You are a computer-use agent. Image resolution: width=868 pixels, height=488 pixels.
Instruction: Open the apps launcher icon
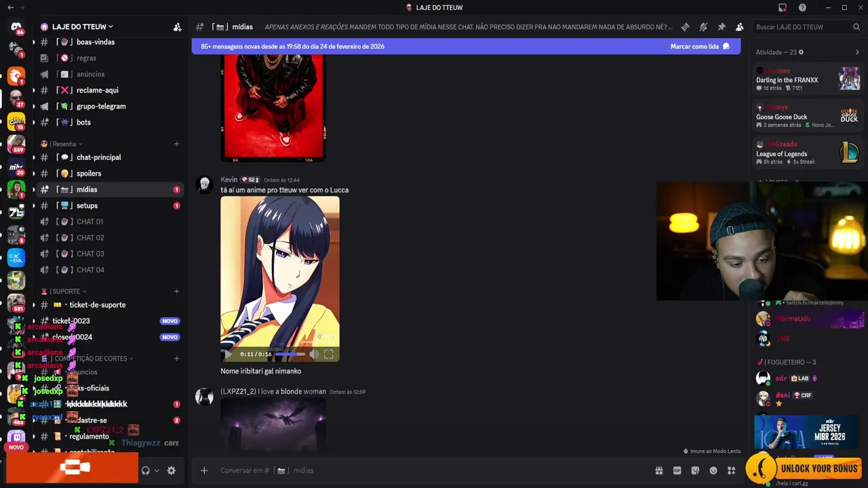[731, 470]
